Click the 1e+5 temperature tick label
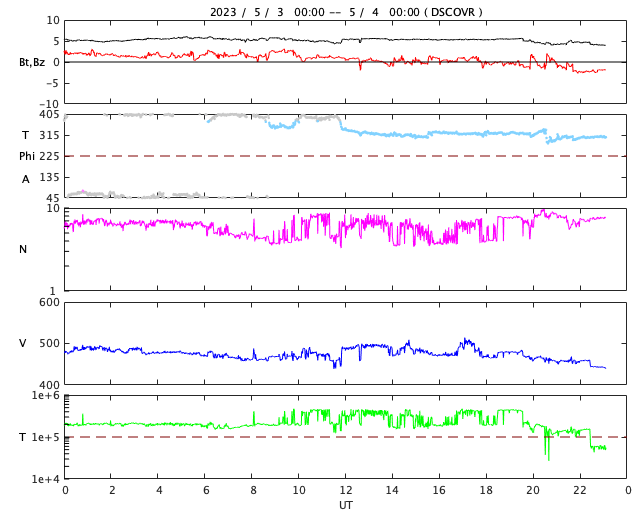Image resolution: width=640 pixels, height=512 pixels. 46,437
